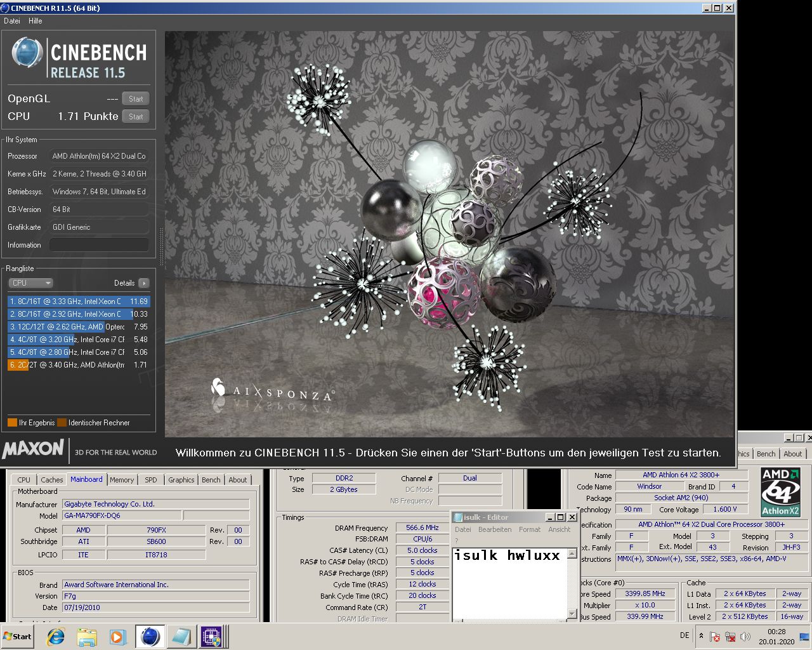The height and width of the screenshot is (650, 812).
Task: Expand ranking Details arrow button
Action: point(144,283)
